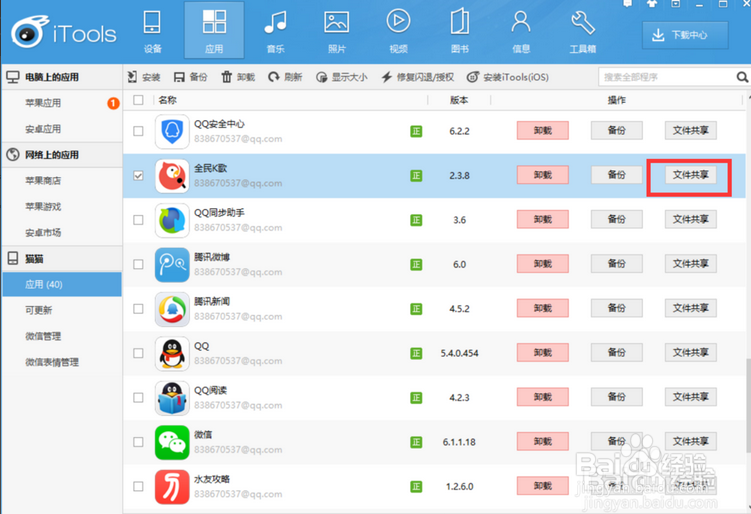Check the 水友攻略 row checkbox
Image resolution: width=751 pixels, height=514 pixels.
(138, 486)
